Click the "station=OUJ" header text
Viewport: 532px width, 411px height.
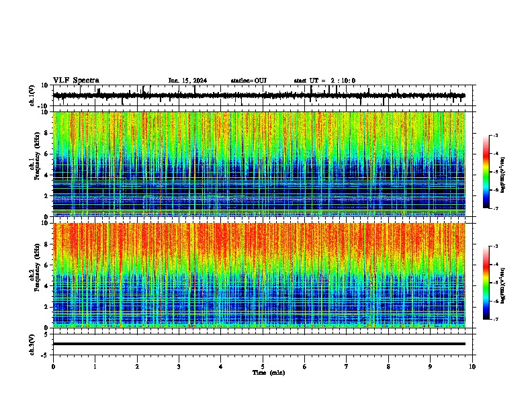pyautogui.click(x=249, y=81)
